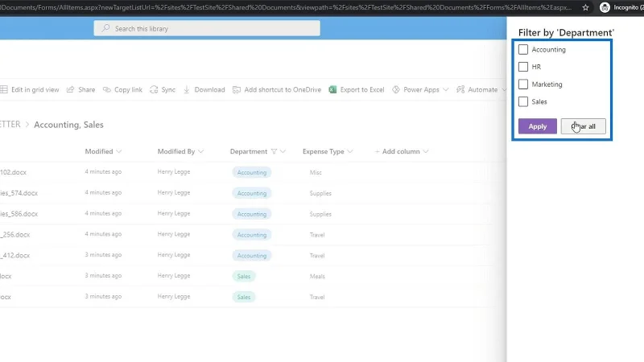644x362 pixels.
Task: Click the browser address bar URL
Action: [x=286, y=7]
